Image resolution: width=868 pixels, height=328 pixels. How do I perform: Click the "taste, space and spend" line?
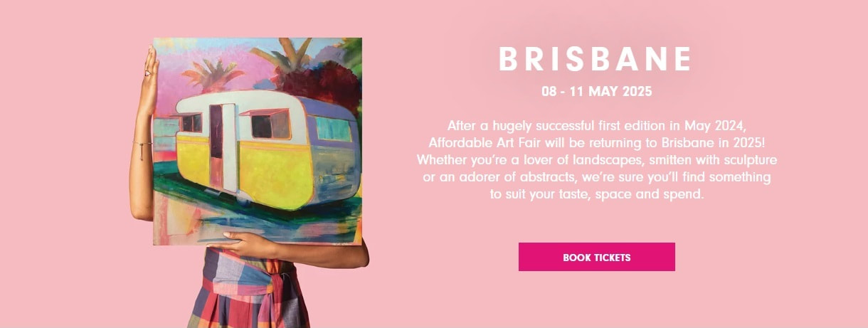pyautogui.click(x=629, y=193)
